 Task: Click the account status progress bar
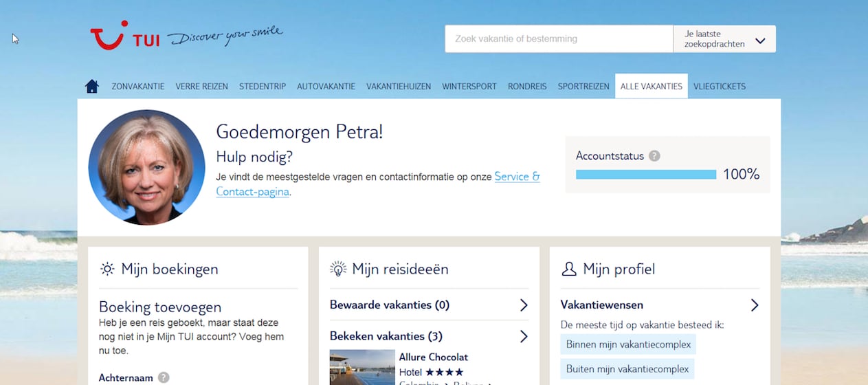coord(646,175)
